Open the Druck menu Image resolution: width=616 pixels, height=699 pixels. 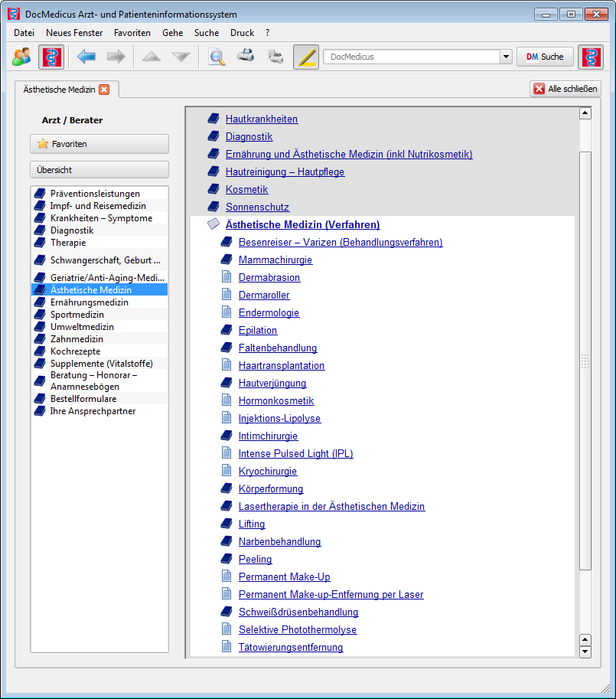(243, 33)
